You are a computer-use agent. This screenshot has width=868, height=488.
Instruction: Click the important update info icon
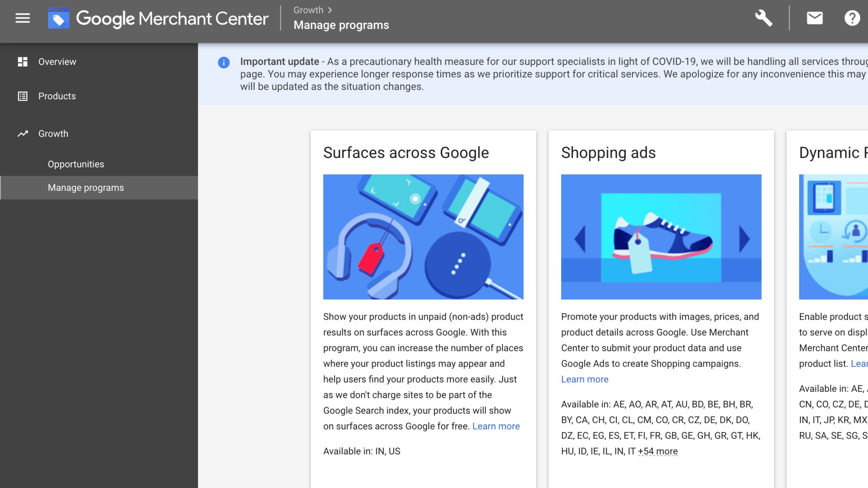point(223,62)
